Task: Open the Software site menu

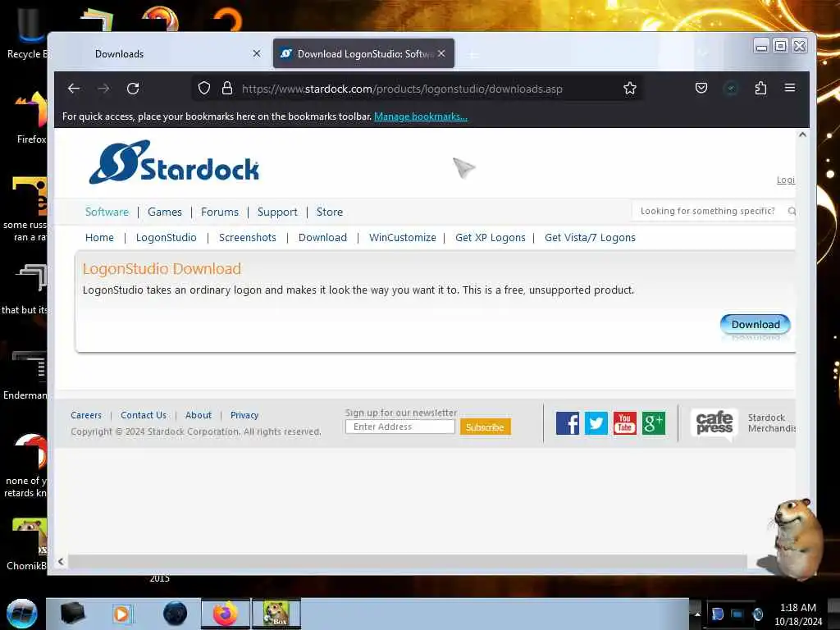Action: 107,212
